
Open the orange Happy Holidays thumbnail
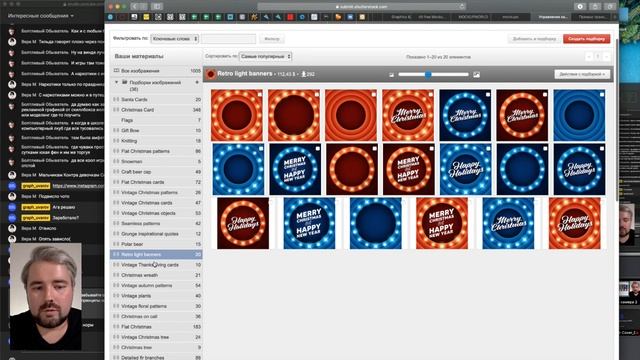574,223
